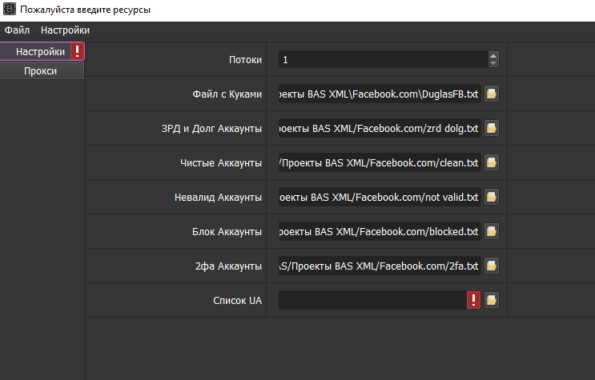Open the Настройки menu in menu bar

point(65,30)
